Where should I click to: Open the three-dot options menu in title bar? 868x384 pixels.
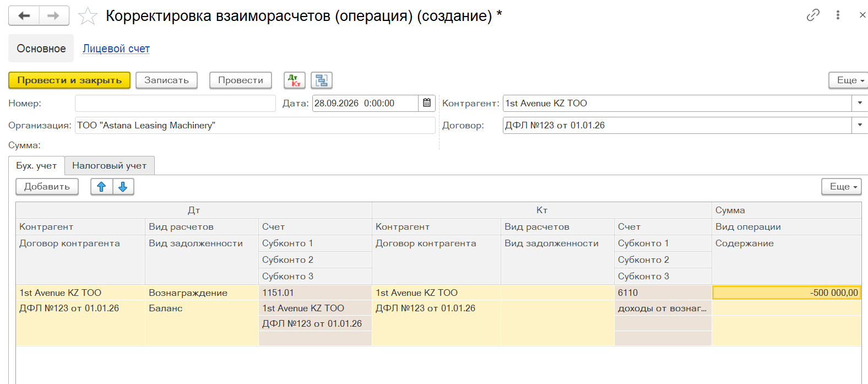(x=838, y=15)
